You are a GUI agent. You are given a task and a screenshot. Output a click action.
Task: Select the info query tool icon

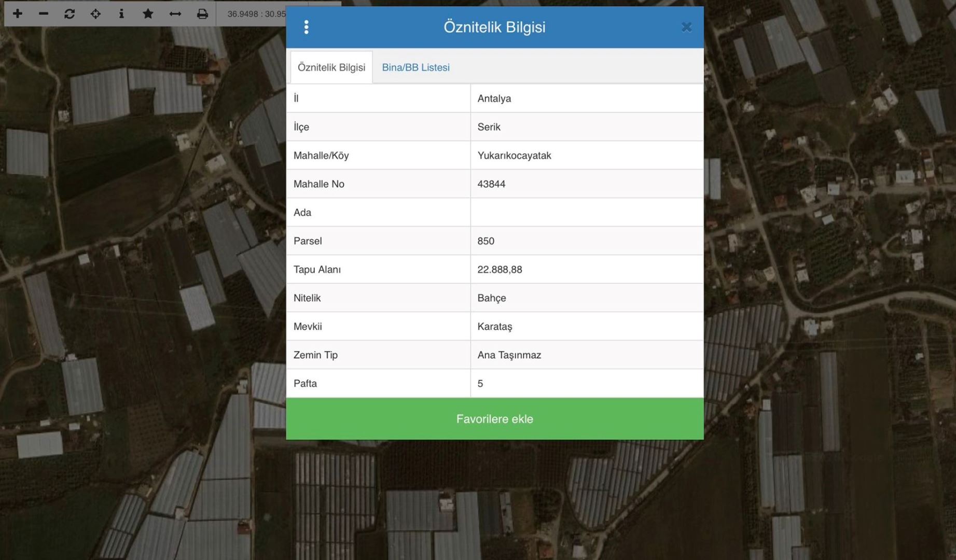point(121,13)
